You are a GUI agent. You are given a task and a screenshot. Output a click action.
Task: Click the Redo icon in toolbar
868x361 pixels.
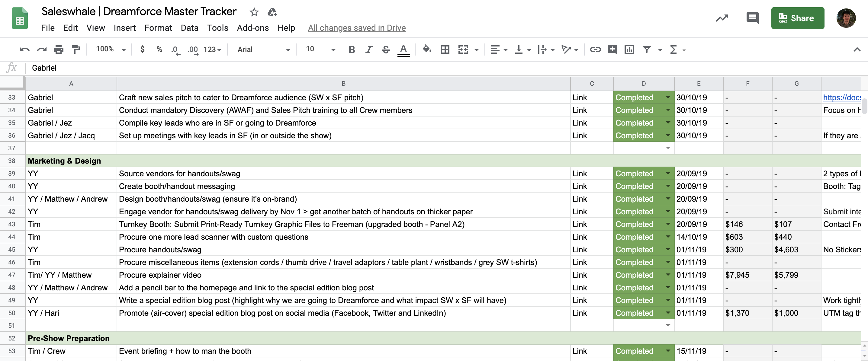[41, 50]
